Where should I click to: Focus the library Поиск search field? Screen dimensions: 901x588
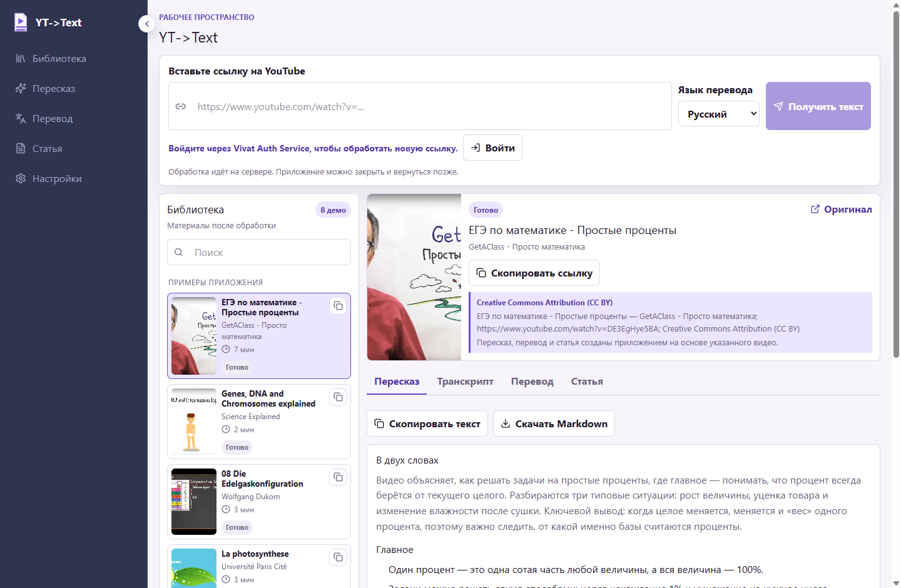point(259,252)
